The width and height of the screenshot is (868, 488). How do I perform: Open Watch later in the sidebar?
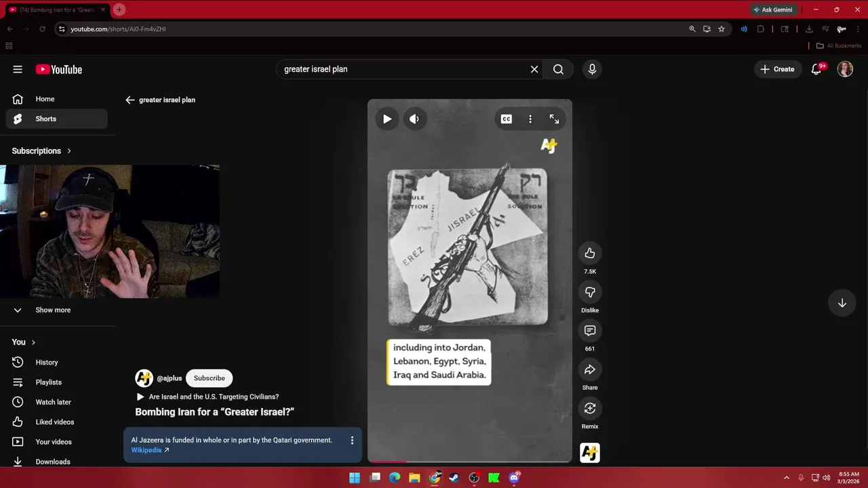click(x=57, y=402)
